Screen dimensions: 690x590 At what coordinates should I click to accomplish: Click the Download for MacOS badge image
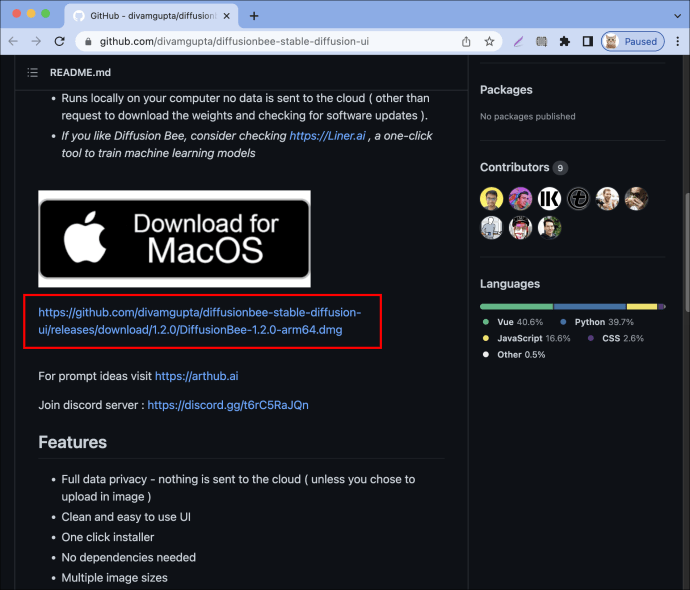tap(174, 239)
